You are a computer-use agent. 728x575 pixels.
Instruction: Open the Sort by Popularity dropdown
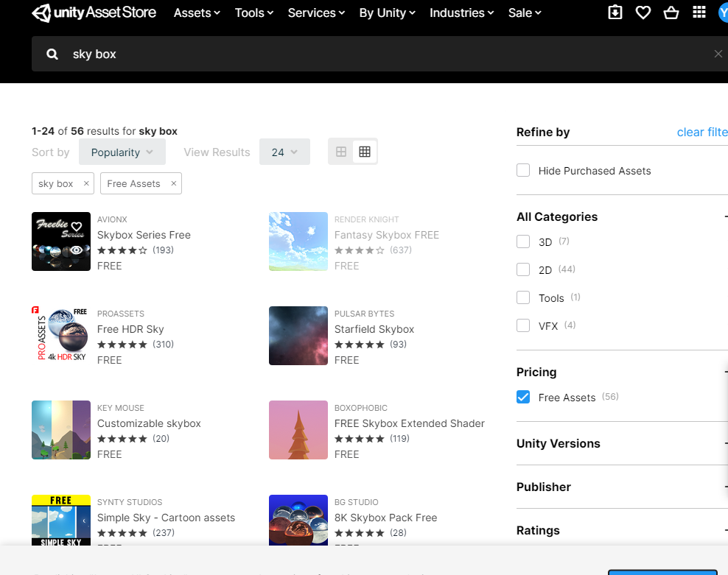tap(122, 152)
